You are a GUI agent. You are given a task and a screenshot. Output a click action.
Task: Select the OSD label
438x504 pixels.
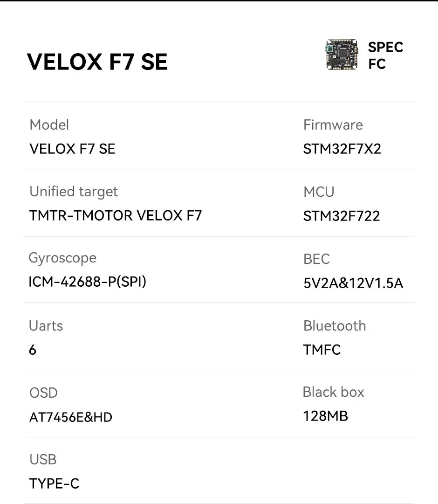click(x=43, y=393)
